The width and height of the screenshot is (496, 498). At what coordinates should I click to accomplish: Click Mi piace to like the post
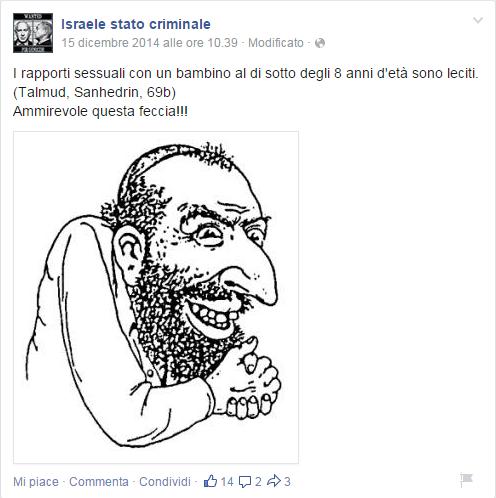tap(36, 482)
